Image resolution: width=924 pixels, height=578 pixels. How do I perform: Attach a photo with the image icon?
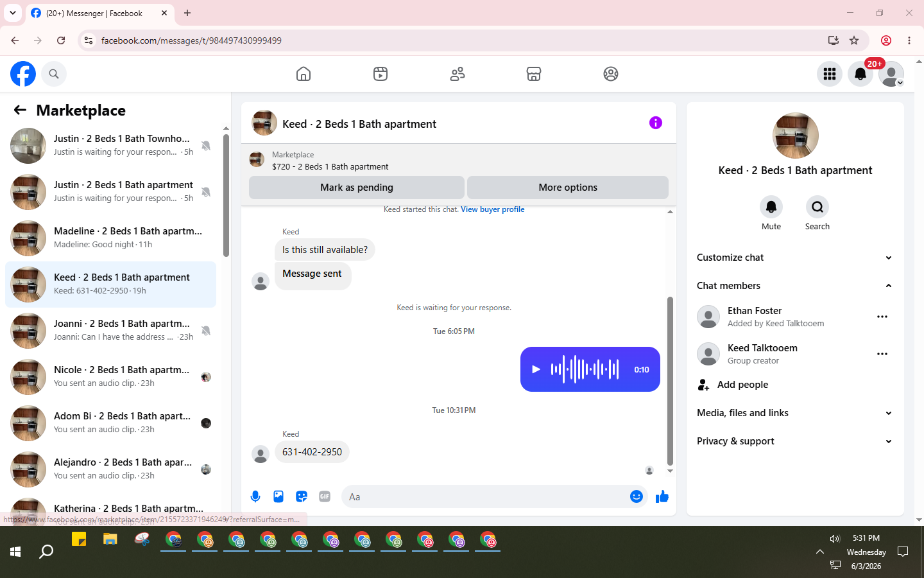(x=278, y=496)
